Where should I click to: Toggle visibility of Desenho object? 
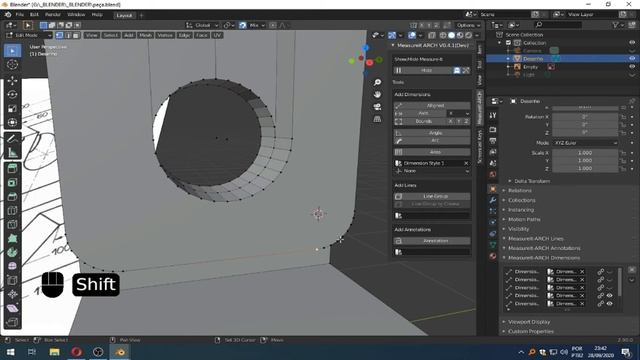point(632,58)
